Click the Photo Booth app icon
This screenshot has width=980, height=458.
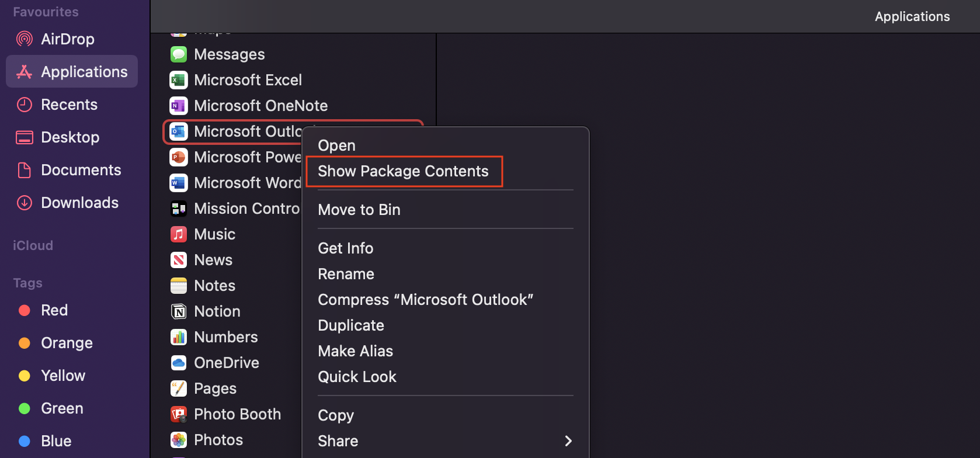178,414
